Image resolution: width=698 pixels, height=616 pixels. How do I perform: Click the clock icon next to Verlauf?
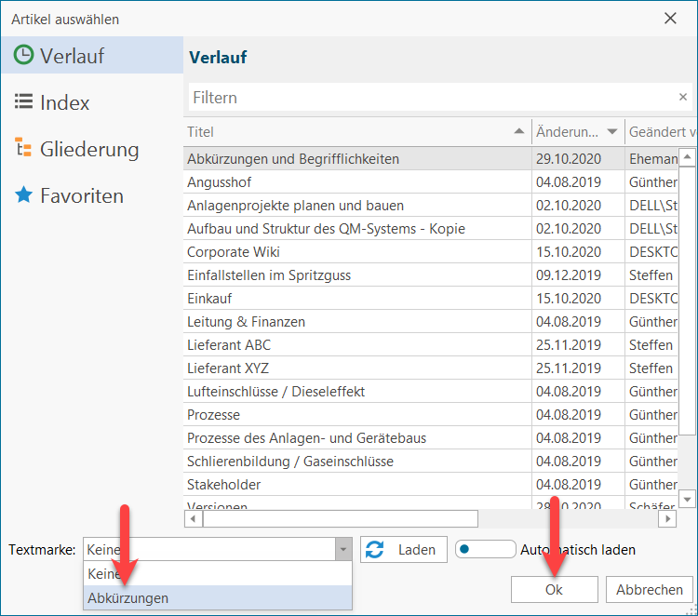point(23,56)
